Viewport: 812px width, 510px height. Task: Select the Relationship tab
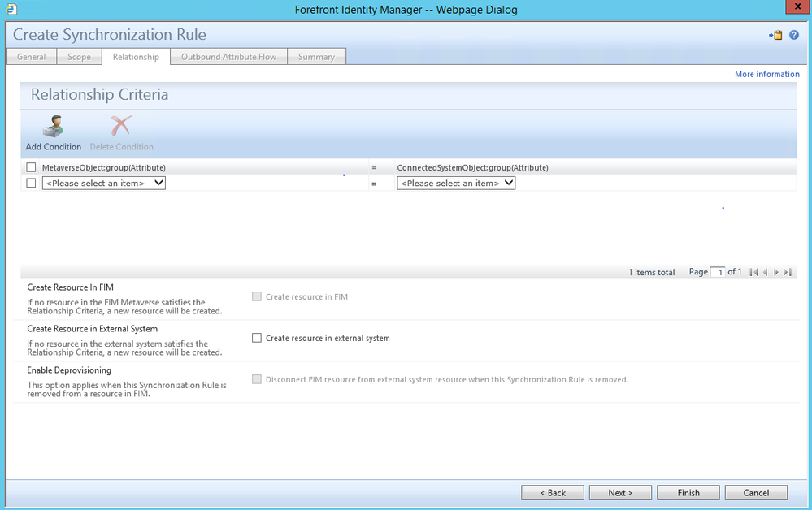(x=136, y=57)
